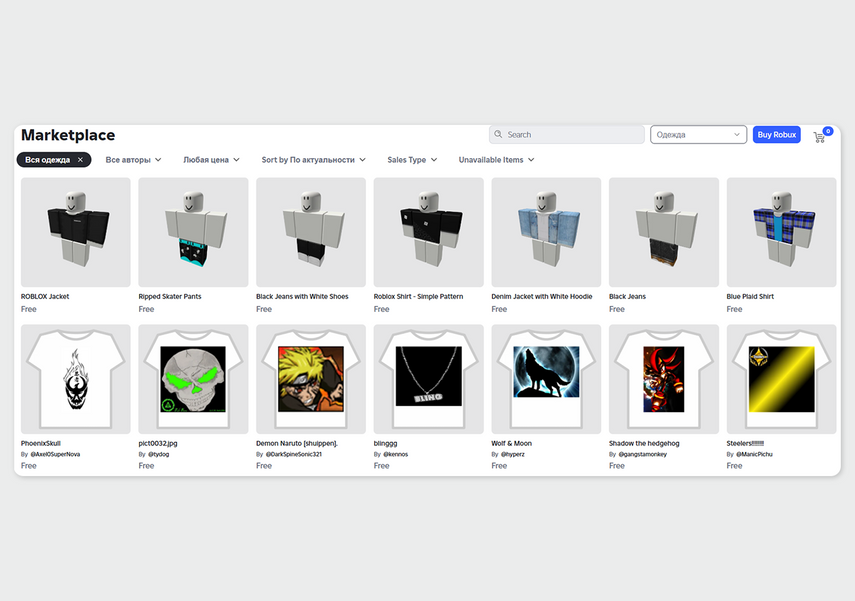This screenshot has height=601, width=855.
Task: Open the "Любая цена" price filter
Action: click(211, 159)
